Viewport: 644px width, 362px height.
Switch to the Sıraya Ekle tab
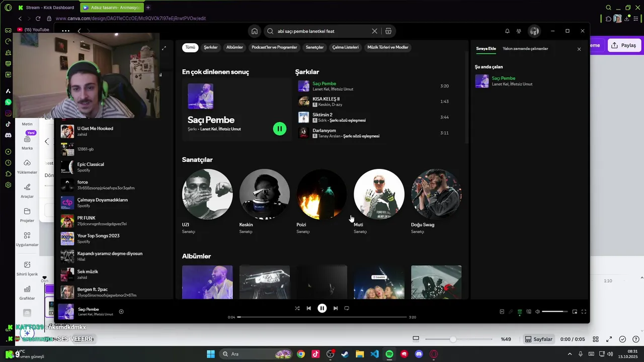tap(486, 49)
